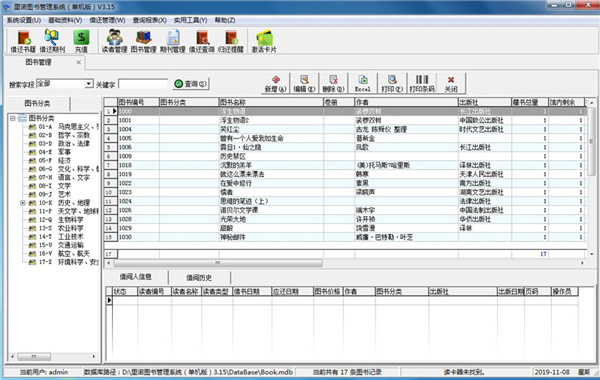Export the list with the Excel button
This screenshot has width=600, height=380.
362,83
